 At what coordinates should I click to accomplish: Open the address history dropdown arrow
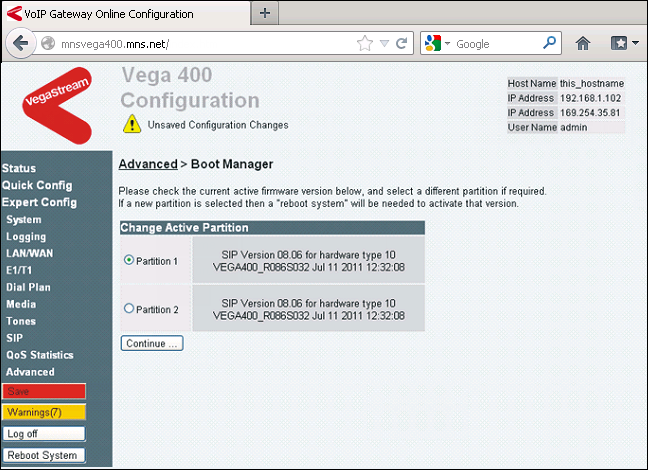pyautogui.click(x=384, y=44)
